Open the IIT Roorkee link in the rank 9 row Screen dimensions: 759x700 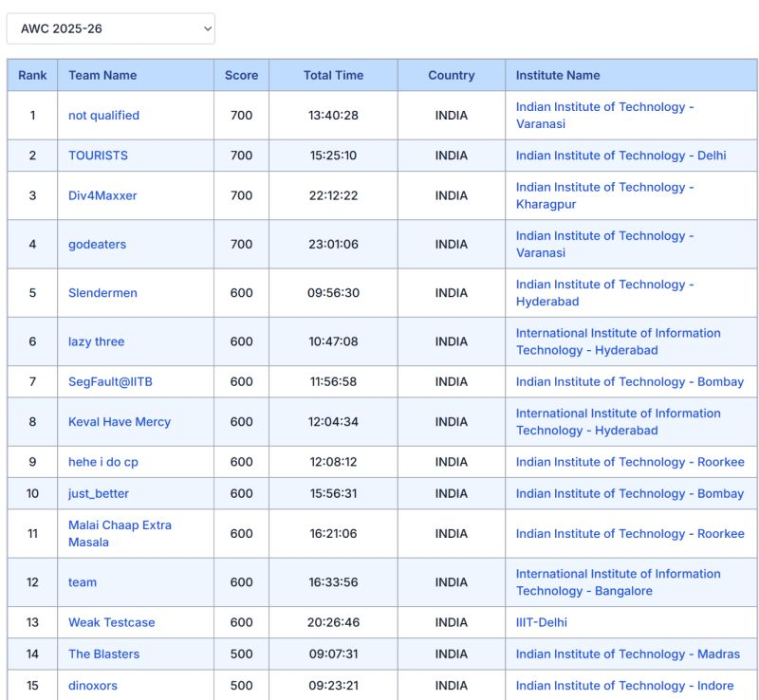pyautogui.click(x=630, y=462)
